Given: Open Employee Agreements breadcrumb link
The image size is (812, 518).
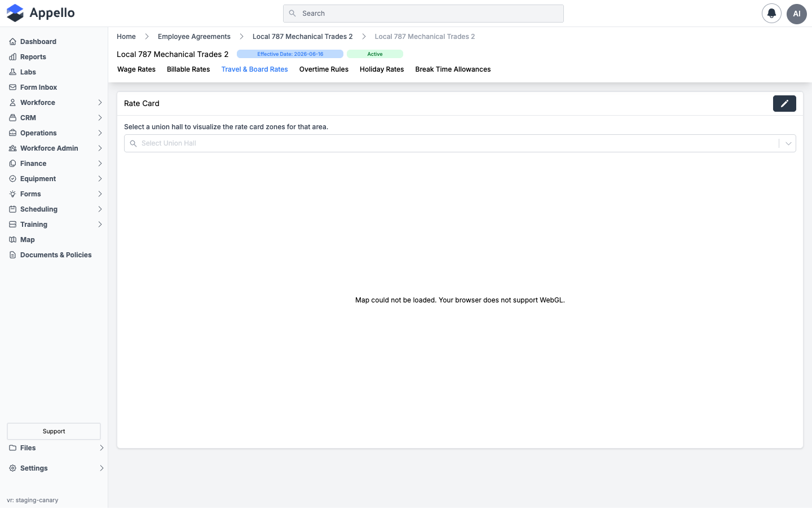Looking at the screenshot, I should pyautogui.click(x=194, y=37).
